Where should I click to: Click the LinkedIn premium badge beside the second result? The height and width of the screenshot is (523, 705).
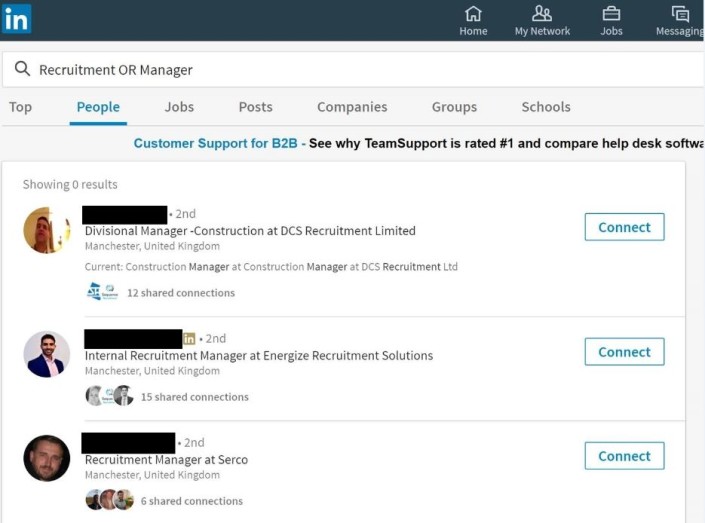[x=189, y=339]
